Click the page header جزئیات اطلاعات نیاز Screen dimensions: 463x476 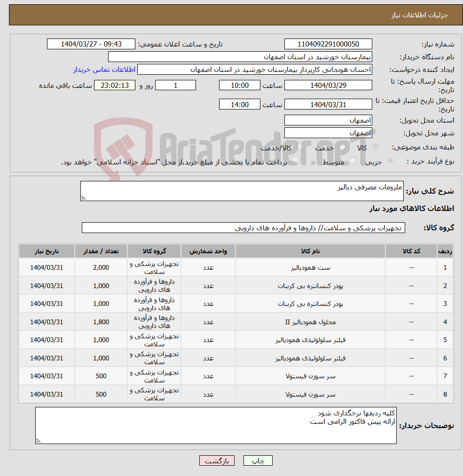(x=419, y=15)
